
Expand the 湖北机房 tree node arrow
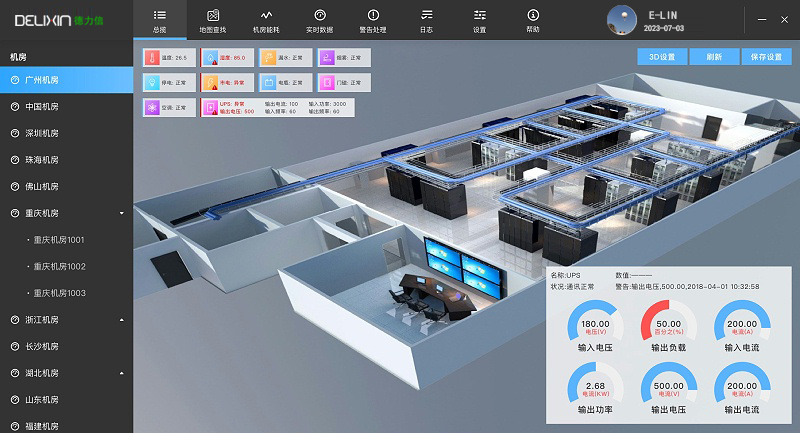click(121, 373)
